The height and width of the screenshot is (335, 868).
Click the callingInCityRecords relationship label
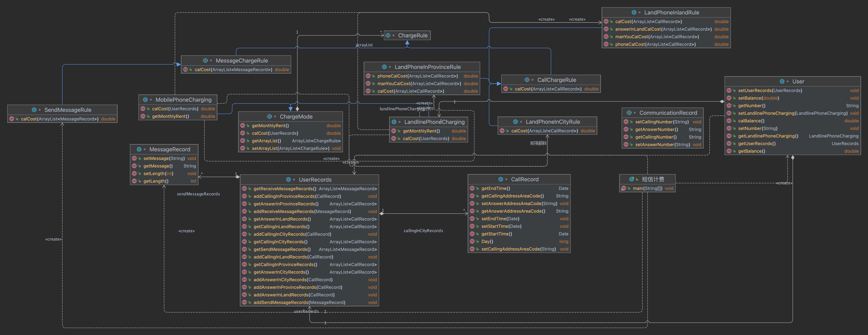click(423, 231)
